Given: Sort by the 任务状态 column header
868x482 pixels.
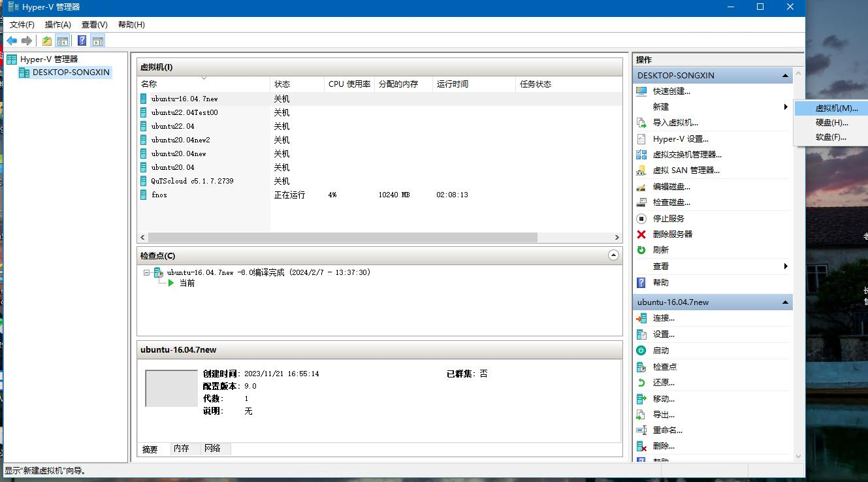Looking at the screenshot, I should [x=568, y=84].
